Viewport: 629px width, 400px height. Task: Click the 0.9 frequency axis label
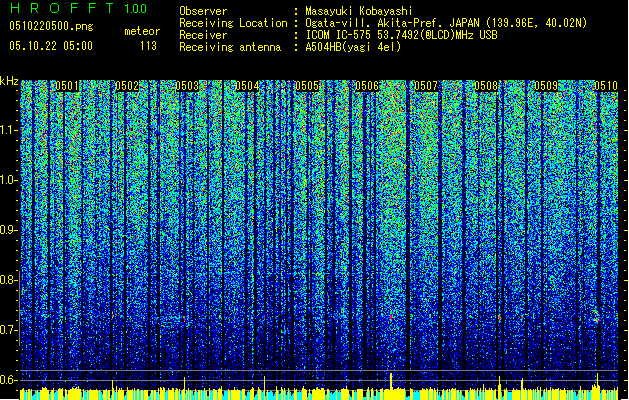(x=10, y=230)
